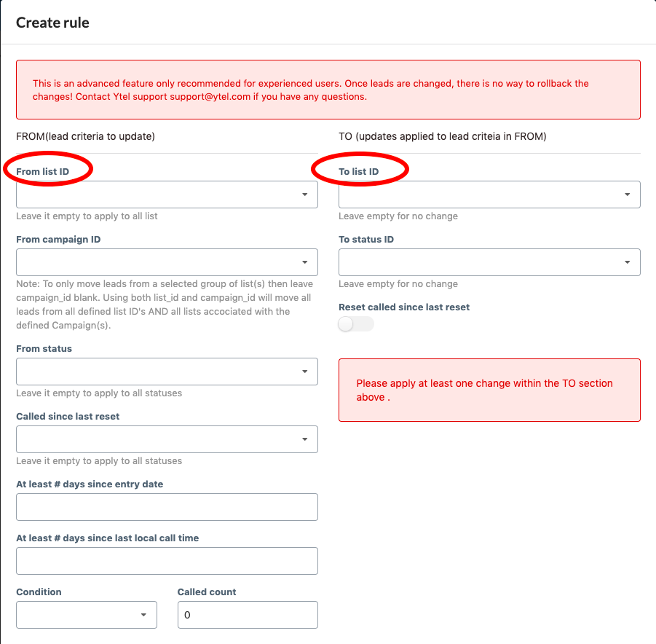
Task: Open the From list ID dropdown
Action: (167, 195)
